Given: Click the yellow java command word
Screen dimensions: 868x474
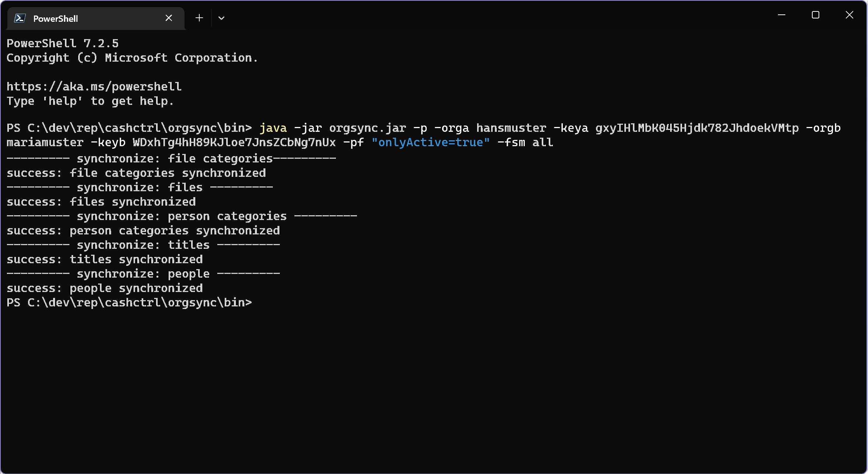Looking at the screenshot, I should (273, 128).
